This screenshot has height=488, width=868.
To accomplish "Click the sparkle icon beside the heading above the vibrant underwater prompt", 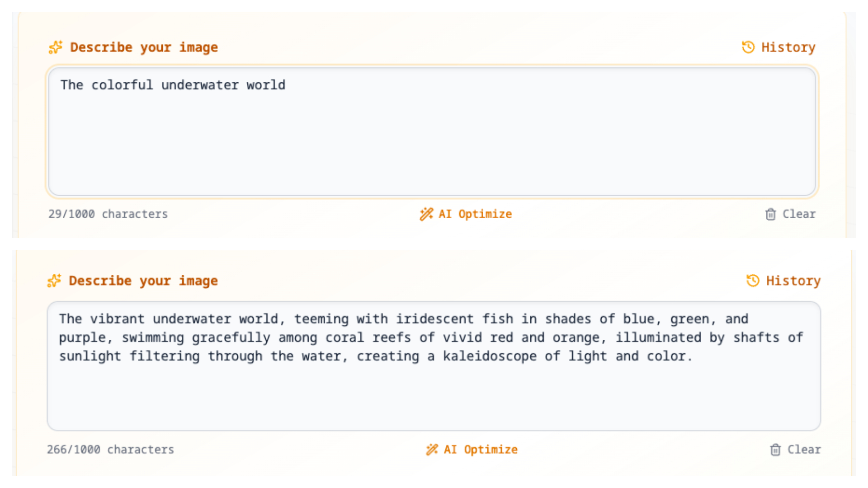I will point(54,281).
